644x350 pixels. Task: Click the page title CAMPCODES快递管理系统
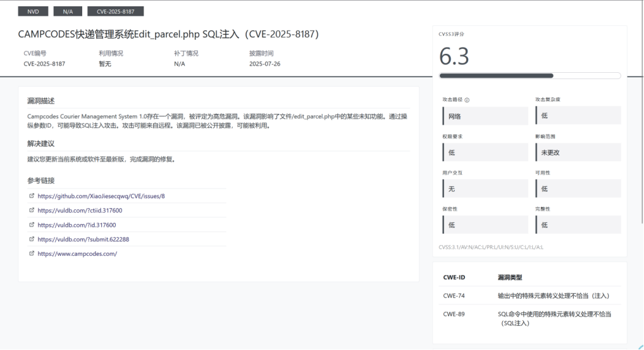(x=168, y=34)
